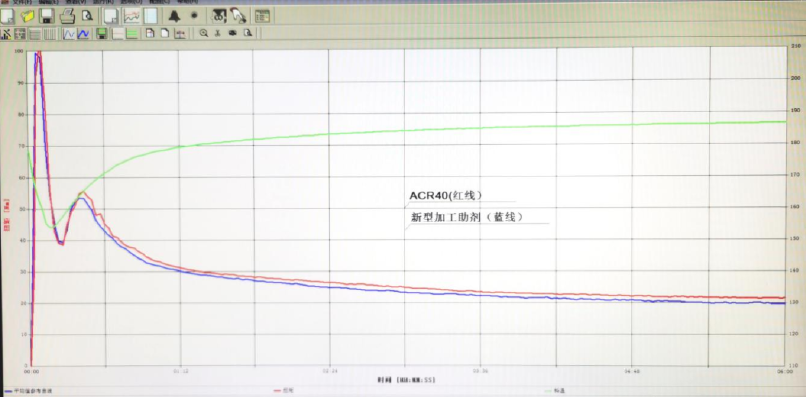806x397 pixels.
Task: Select the 新型加工助剂（蓝线）annotation label
Action: [467, 217]
